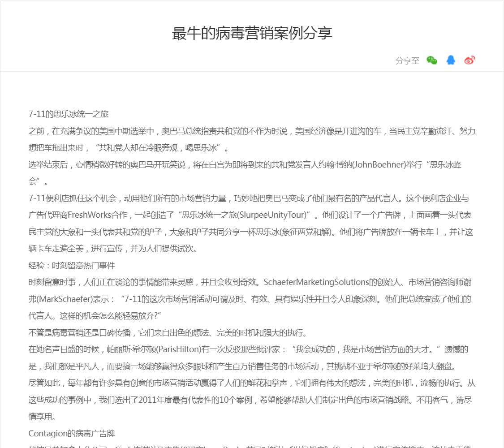Click the line beginning 选举结束后，心情稍微好转

[245, 165]
